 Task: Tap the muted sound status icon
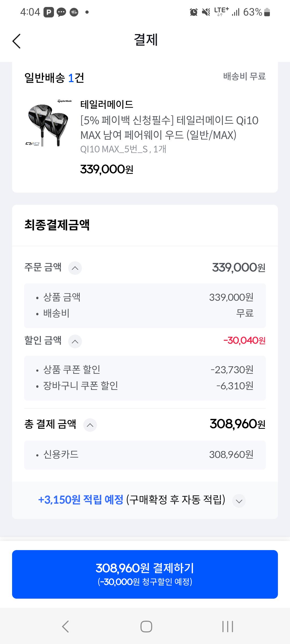[206, 12]
